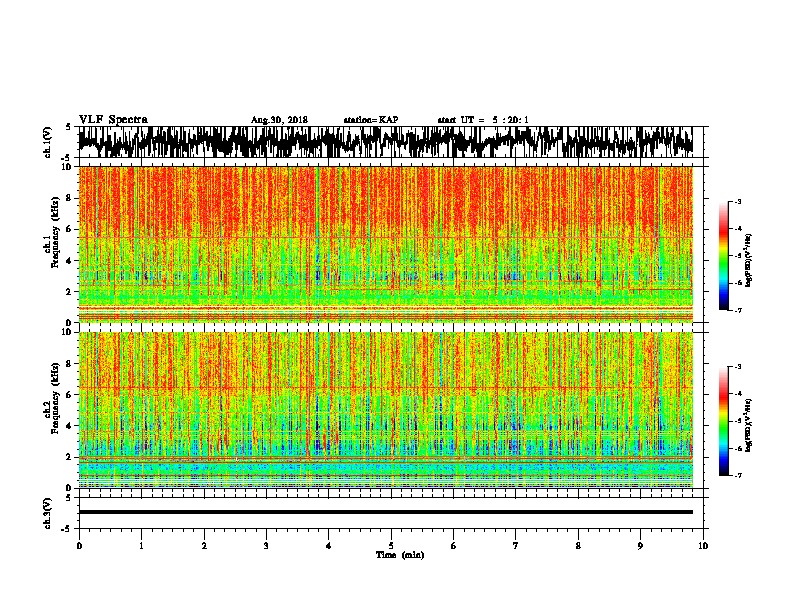Click the lower color bar's log(PSD) label
The image size is (792, 612).
(x=749, y=426)
